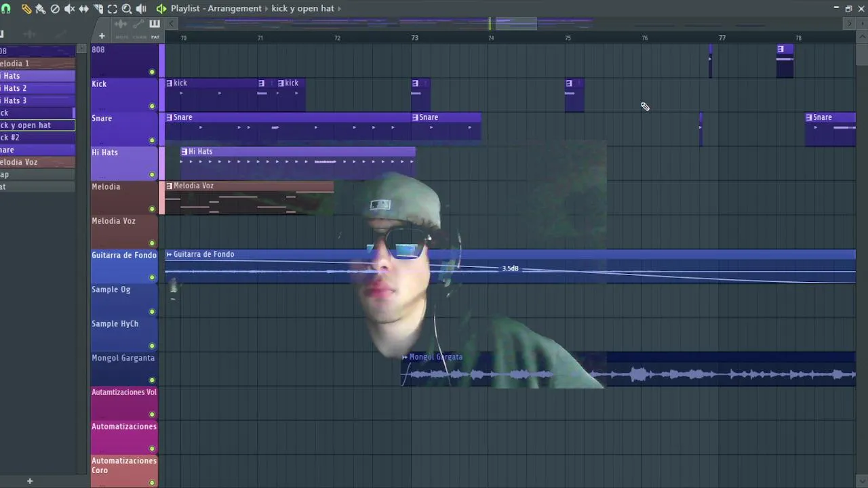The width and height of the screenshot is (868, 488).
Task: Open the kick y open hat breadcrumb
Action: [x=302, y=9]
